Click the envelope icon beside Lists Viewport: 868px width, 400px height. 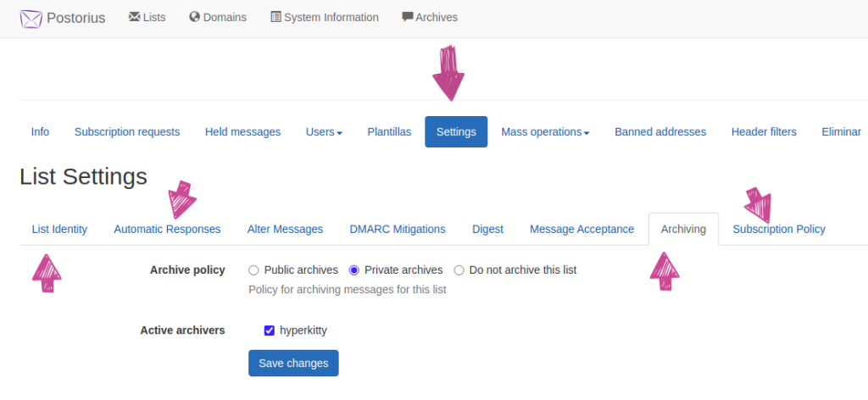pos(134,17)
